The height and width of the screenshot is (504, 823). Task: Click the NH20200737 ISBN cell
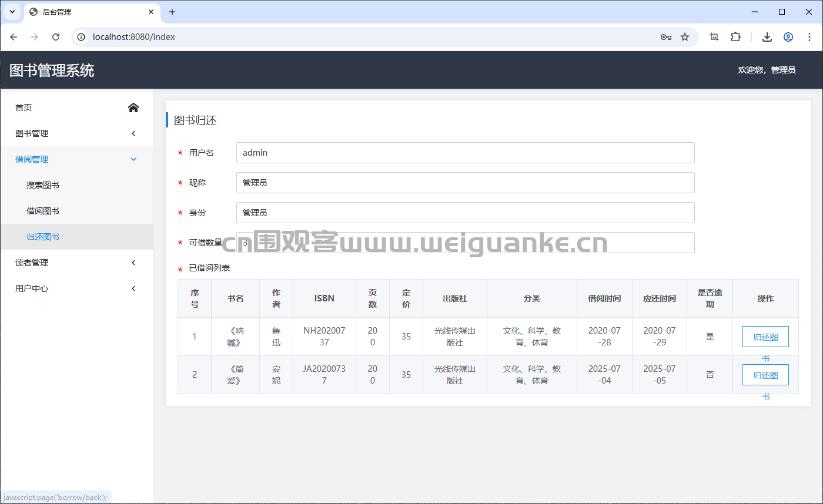(324, 337)
